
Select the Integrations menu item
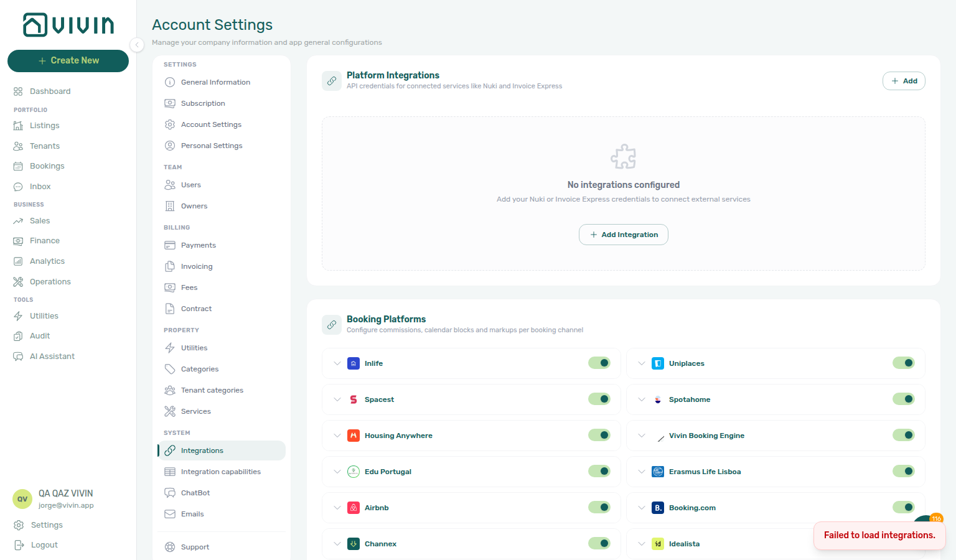click(222, 450)
